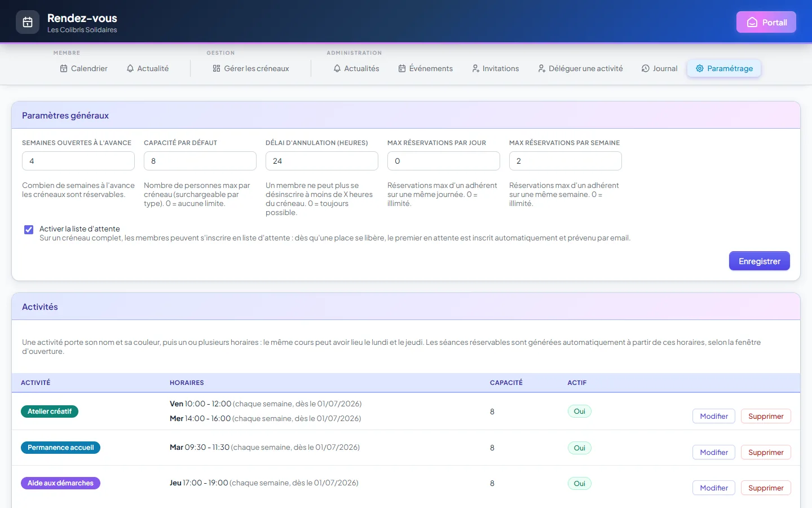The image size is (812, 508).
Task: Click the Enregistrer button
Action: [x=760, y=261]
